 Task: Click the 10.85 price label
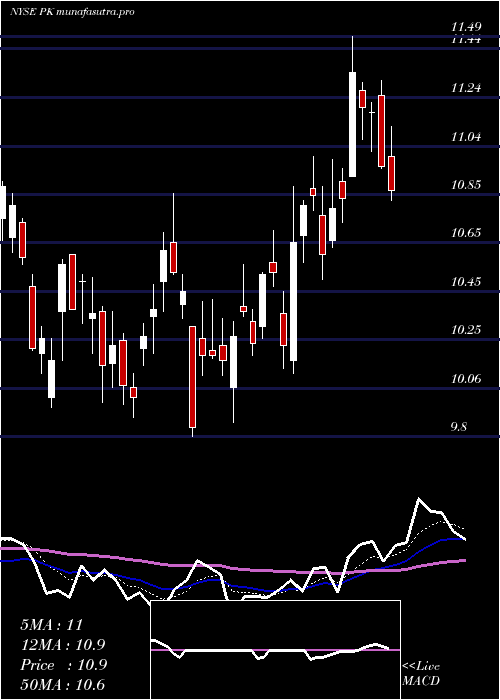466,185
